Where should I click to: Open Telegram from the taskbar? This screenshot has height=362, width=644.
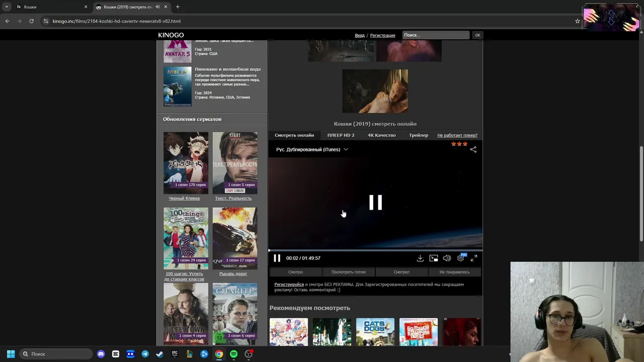pyautogui.click(x=145, y=354)
